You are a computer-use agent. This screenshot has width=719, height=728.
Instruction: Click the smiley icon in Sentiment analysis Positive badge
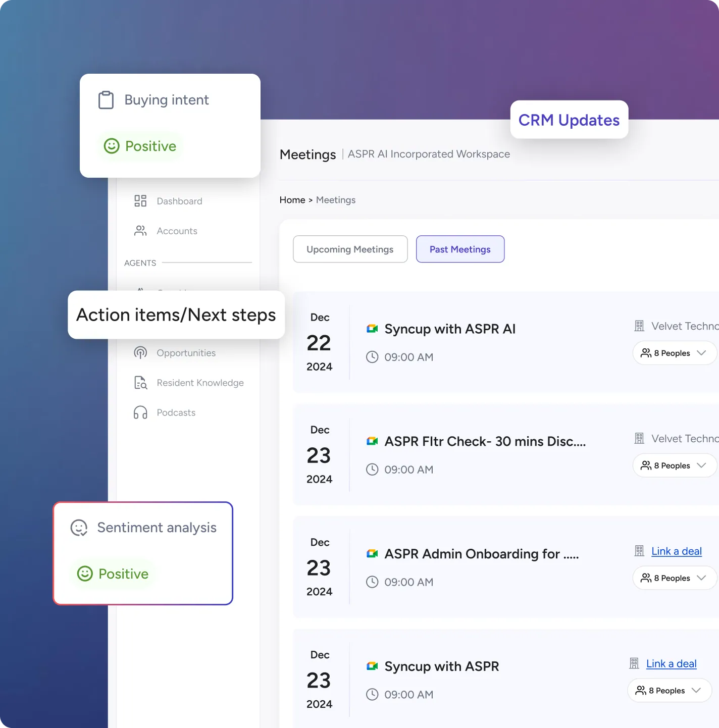85,574
